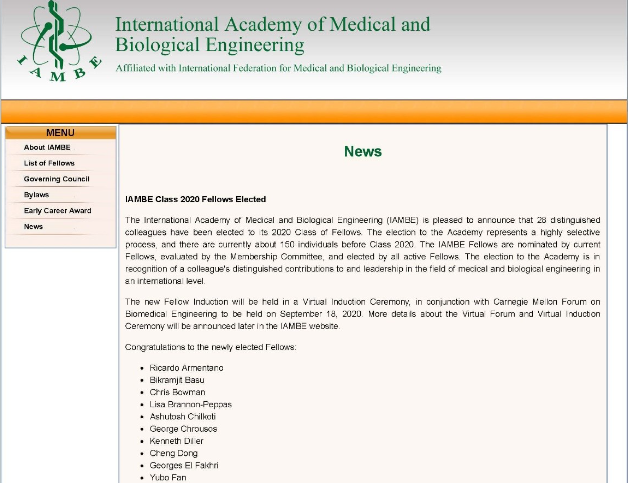Open the About IAMBE page
The width and height of the screenshot is (628, 483).
(x=47, y=147)
